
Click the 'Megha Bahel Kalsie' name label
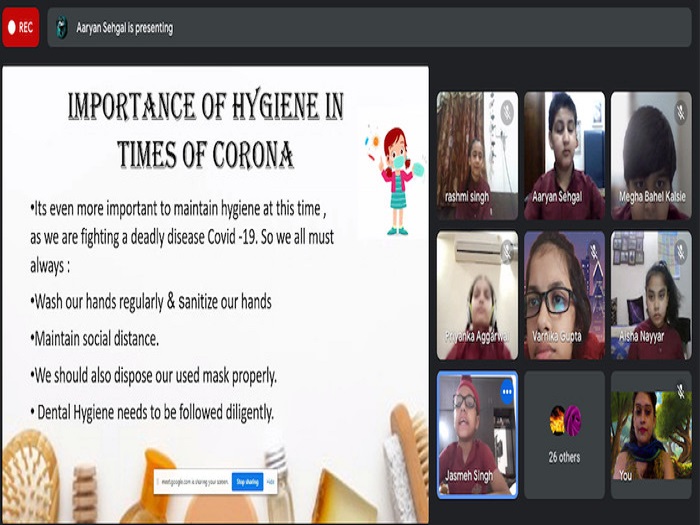(x=652, y=196)
